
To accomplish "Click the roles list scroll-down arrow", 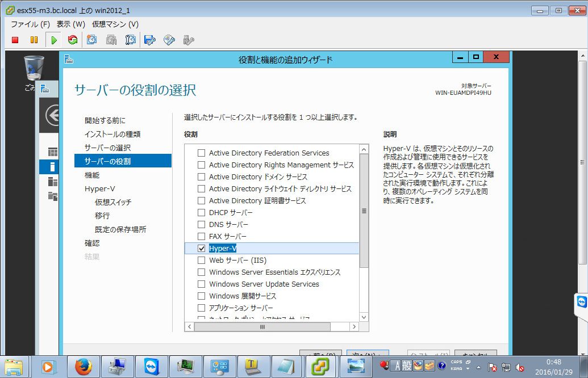I will point(364,317).
